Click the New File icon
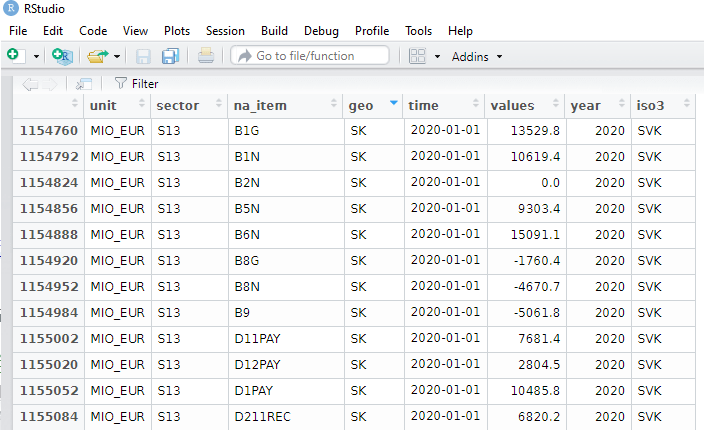 (16, 56)
